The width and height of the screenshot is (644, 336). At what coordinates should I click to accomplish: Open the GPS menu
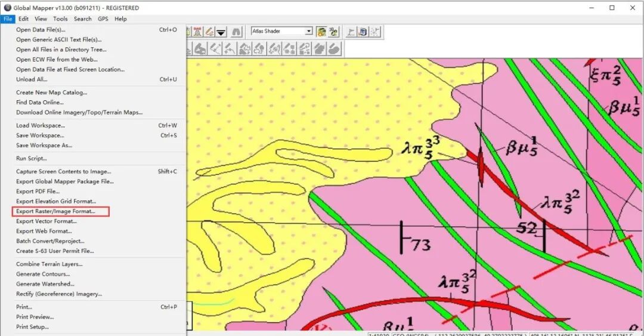tap(103, 19)
